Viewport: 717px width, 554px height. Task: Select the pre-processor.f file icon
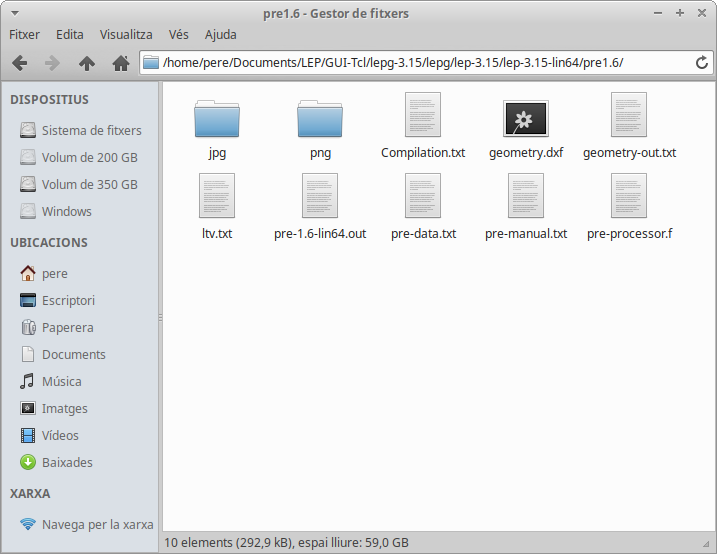coord(629,196)
